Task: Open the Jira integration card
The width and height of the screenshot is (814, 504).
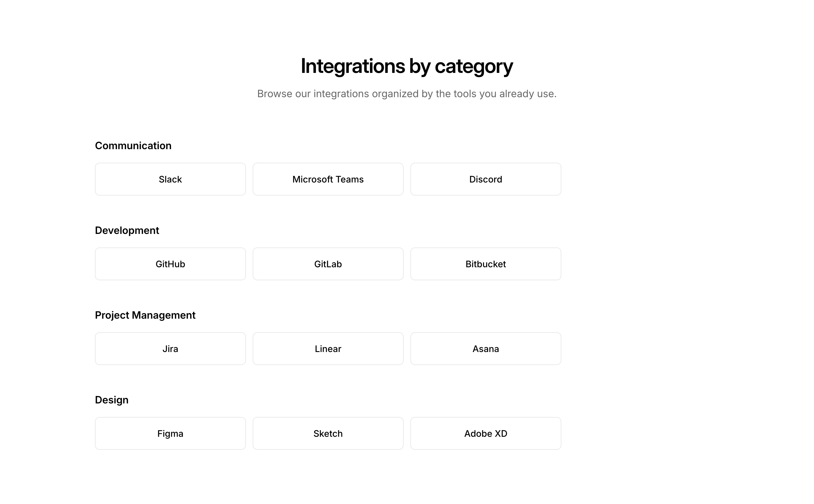Action: click(x=170, y=349)
